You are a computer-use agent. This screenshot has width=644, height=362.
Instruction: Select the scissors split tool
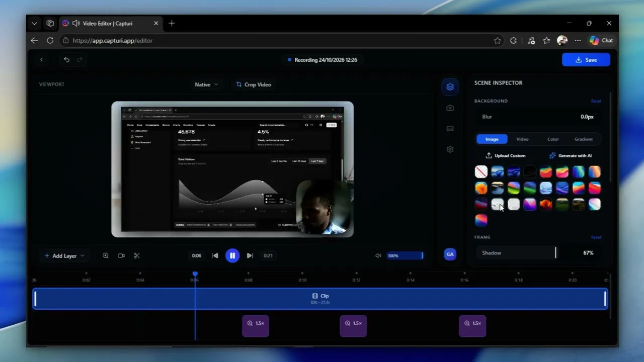pyautogui.click(x=137, y=255)
